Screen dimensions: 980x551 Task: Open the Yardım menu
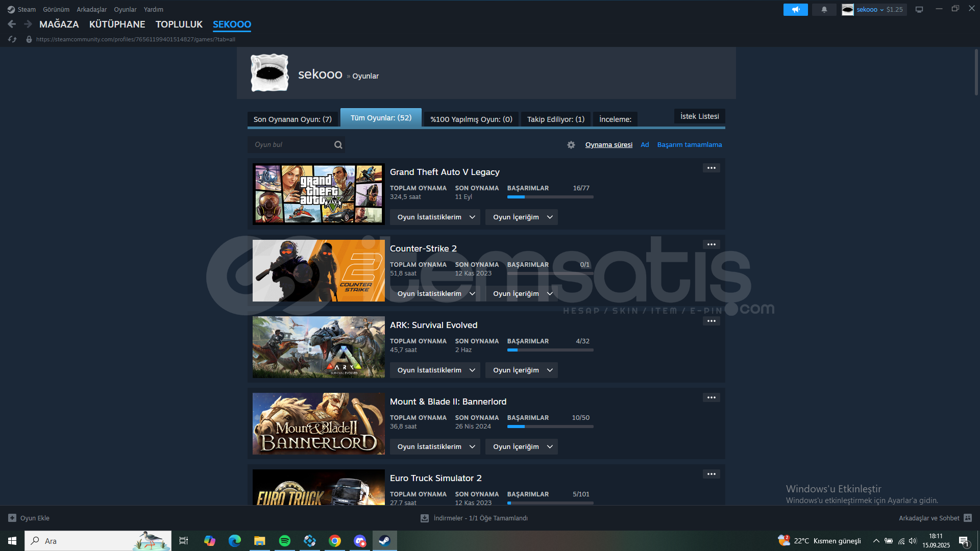click(x=154, y=10)
